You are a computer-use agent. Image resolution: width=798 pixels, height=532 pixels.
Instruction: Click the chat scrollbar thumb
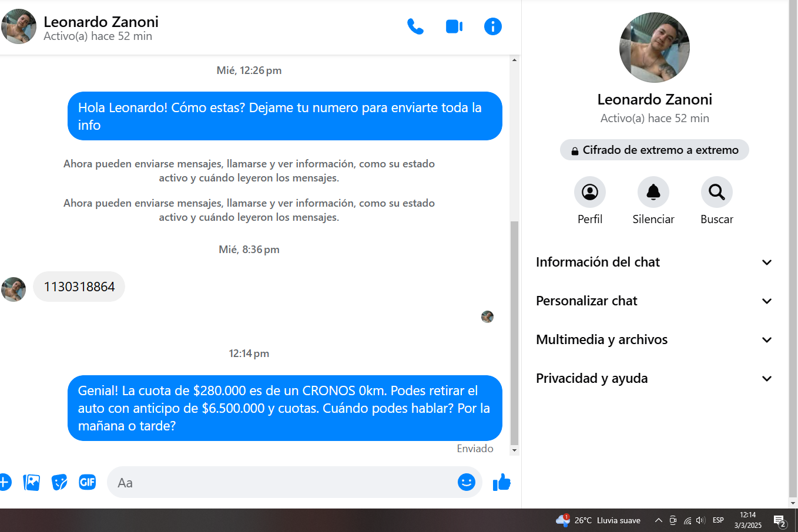(515, 333)
